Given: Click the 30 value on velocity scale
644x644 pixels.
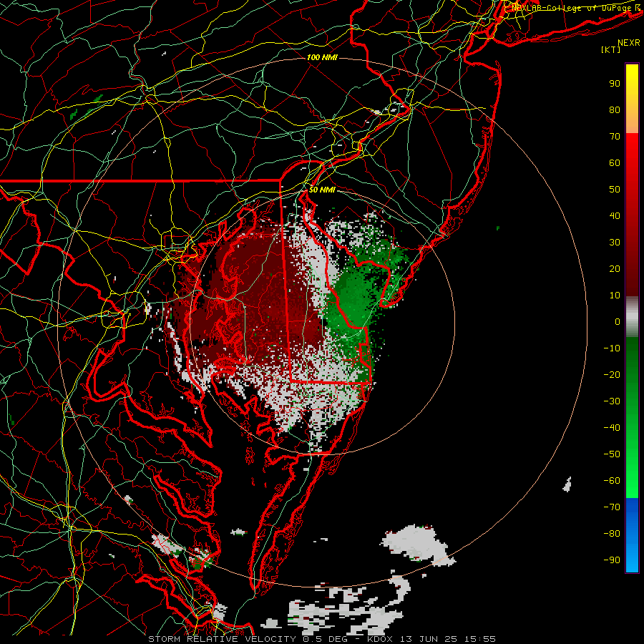Looking at the screenshot, I should pyautogui.click(x=615, y=243).
